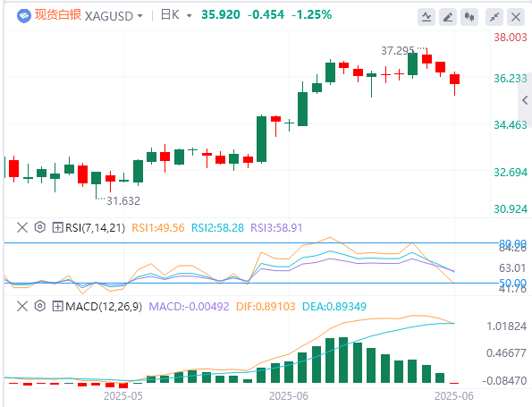Open MACD indicator settings gear

40,306
